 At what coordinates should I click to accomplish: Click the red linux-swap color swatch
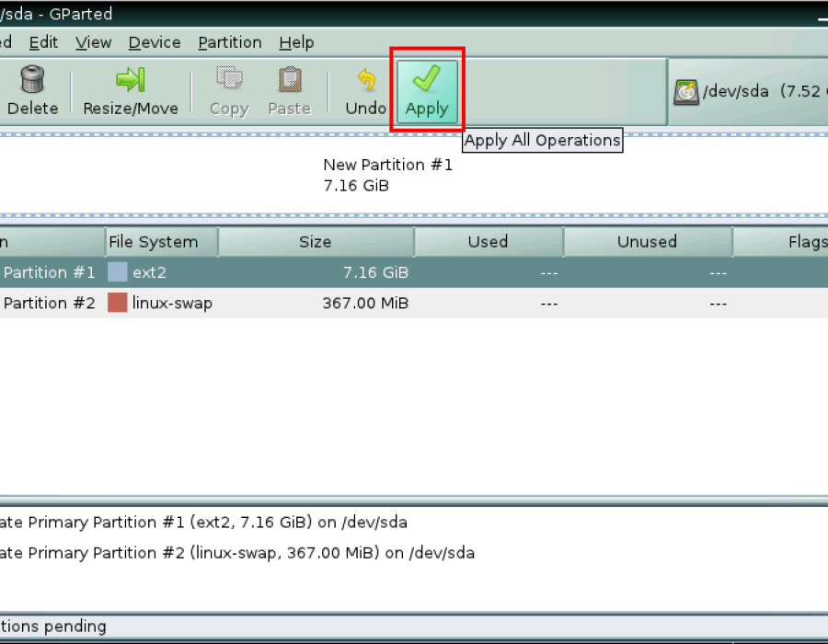117,303
